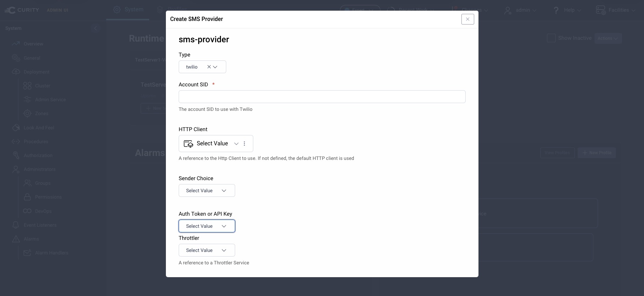Click the Event Listeners bell icon
Viewport: 644px width, 296px height.
pyautogui.click(x=16, y=225)
